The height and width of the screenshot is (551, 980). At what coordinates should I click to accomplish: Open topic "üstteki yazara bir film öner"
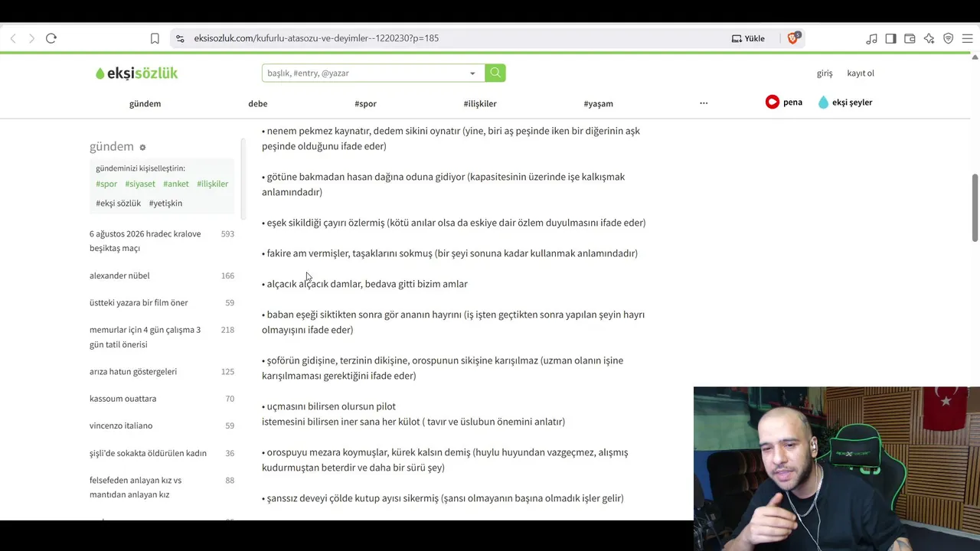coord(139,303)
